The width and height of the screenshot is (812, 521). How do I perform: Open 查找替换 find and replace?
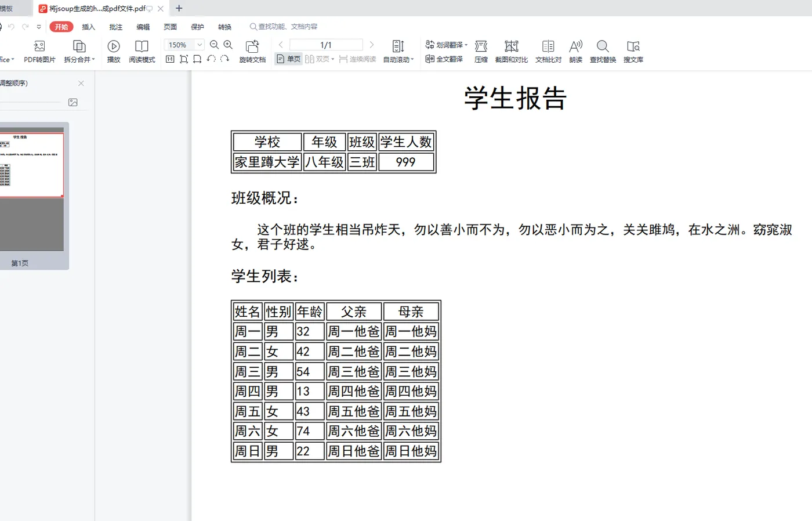(x=603, y=52)
